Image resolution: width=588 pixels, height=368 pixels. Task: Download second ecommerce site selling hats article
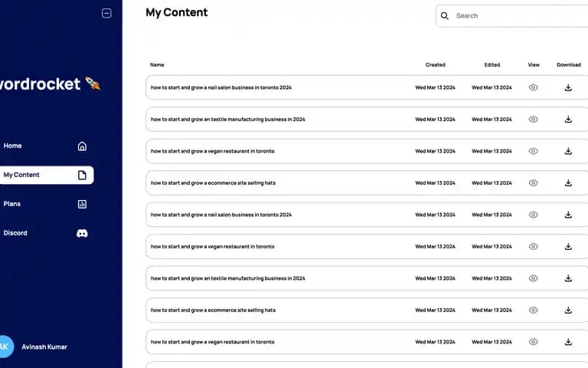pyautogui.click(x=568, y=310)
